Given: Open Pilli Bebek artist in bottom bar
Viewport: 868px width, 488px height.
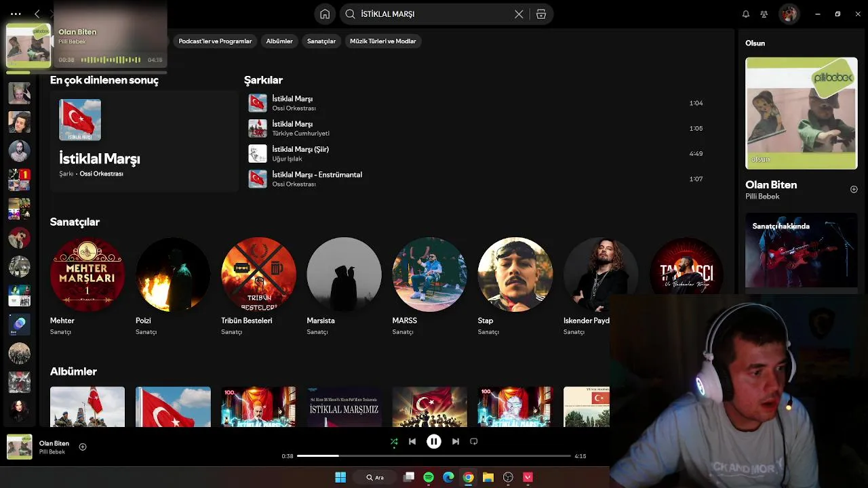Looking at the screenshot, I should (52, 452).
